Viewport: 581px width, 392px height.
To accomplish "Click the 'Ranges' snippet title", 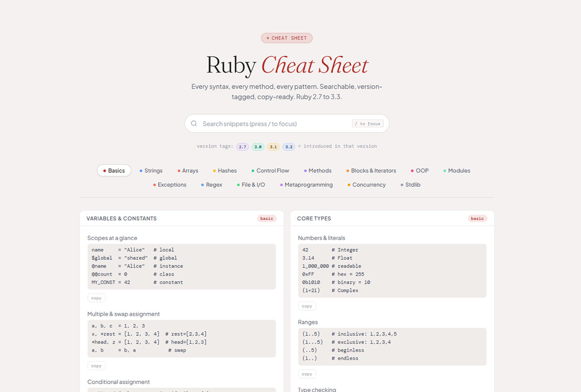I will (x=308, y=322).
